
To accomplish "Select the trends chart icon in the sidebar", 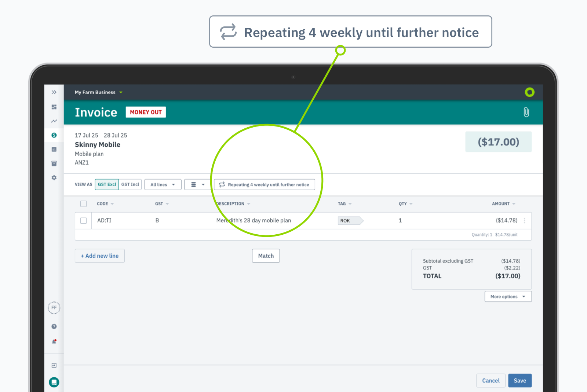I will click(54, 121).
